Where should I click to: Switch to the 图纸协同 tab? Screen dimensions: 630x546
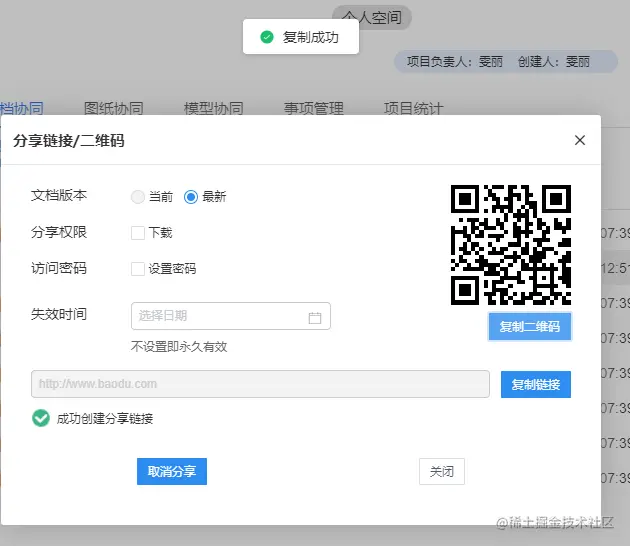tap(114, 108)
